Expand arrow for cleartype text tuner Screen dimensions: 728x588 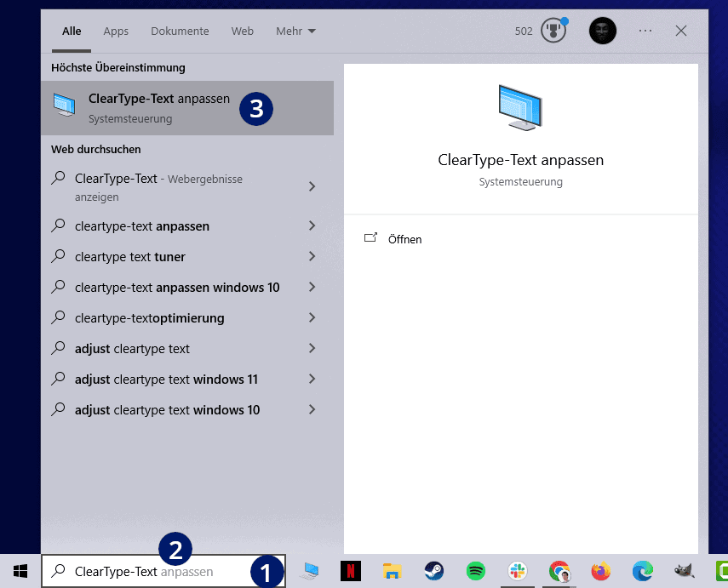tap(312, 256)
